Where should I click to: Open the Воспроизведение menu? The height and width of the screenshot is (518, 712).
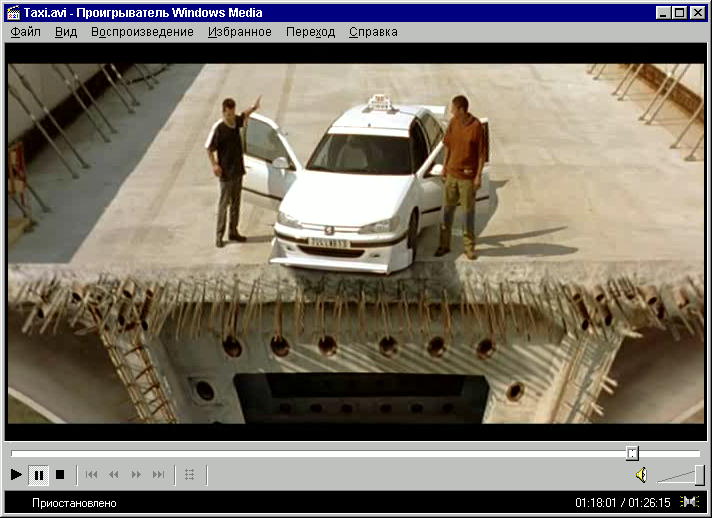142,32
